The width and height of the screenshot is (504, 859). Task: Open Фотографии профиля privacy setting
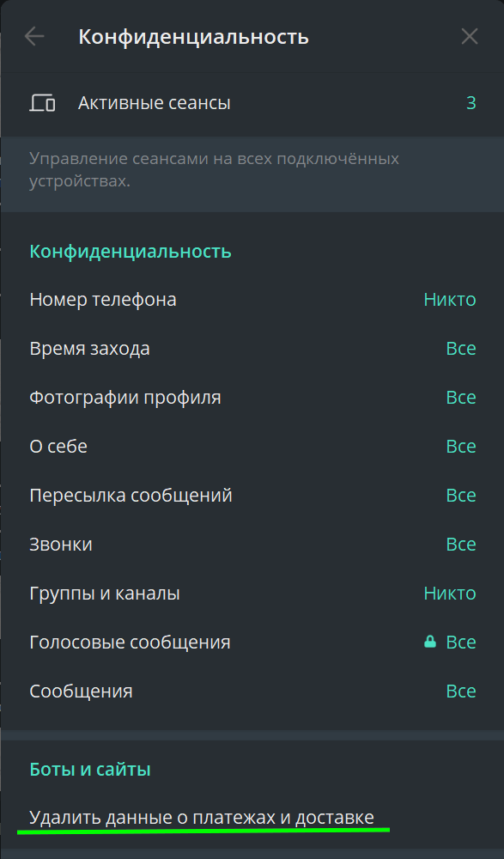tap(252, 397)
